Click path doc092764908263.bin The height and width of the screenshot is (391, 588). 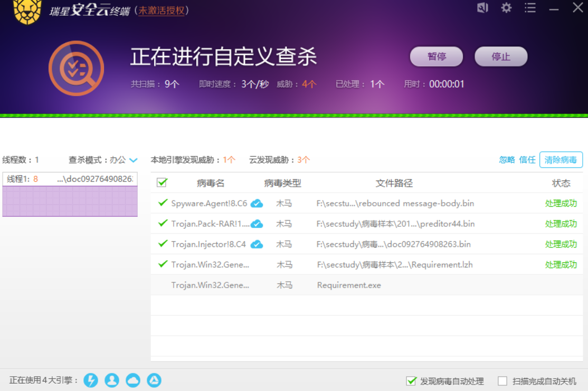point(394,244)
